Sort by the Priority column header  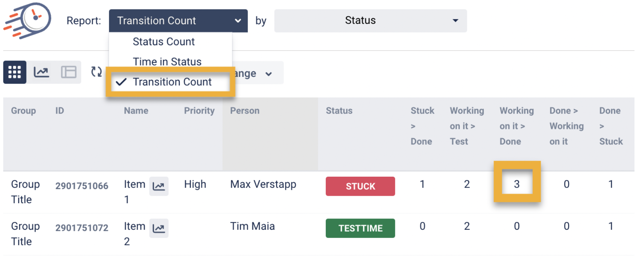199,111
